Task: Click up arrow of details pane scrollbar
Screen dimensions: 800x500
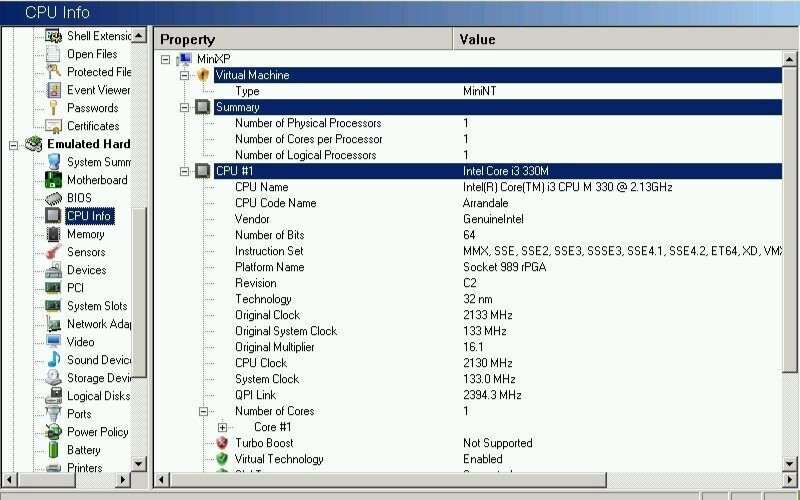Action: (x=789, y=59)
